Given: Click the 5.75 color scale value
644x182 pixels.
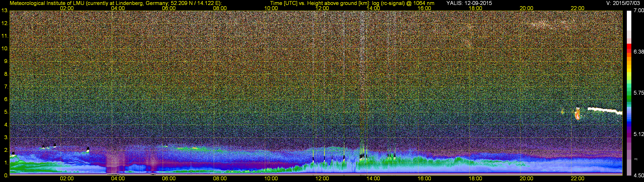Looking at the screenshot, I should tap(639, 93).
